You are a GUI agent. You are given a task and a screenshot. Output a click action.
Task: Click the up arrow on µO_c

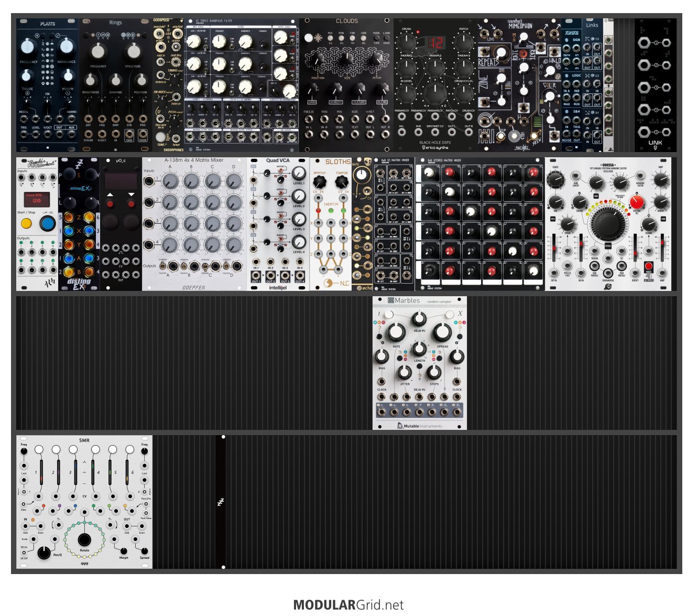tap(111, 194)
